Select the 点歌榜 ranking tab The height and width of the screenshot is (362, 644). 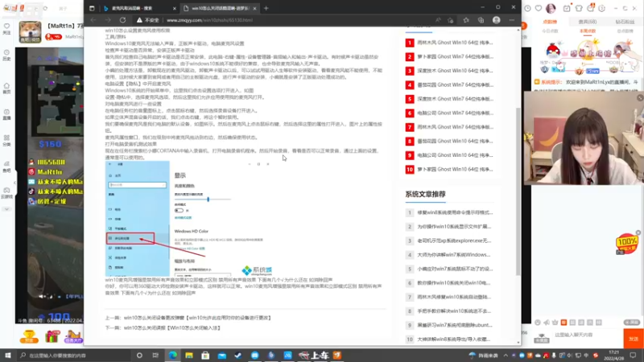550,22
